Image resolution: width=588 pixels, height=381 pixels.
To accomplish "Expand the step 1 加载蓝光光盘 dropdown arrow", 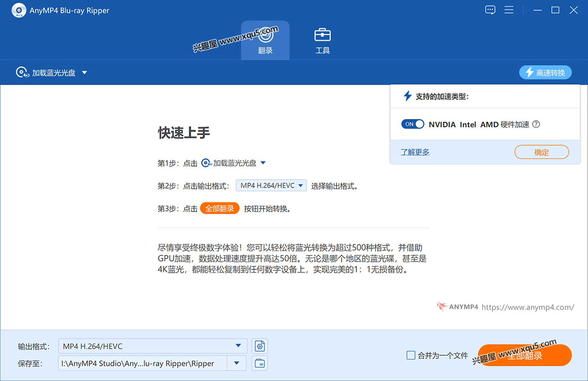I will pyautogui.click(x=263, y=163).
